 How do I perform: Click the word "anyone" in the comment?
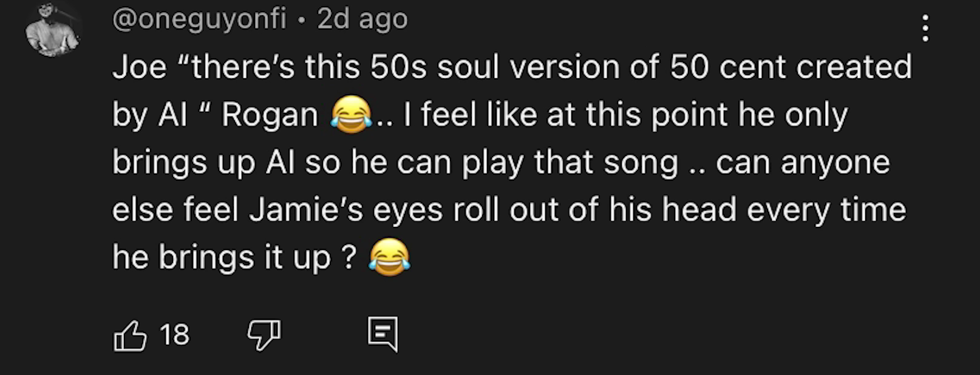click(835, 163)
